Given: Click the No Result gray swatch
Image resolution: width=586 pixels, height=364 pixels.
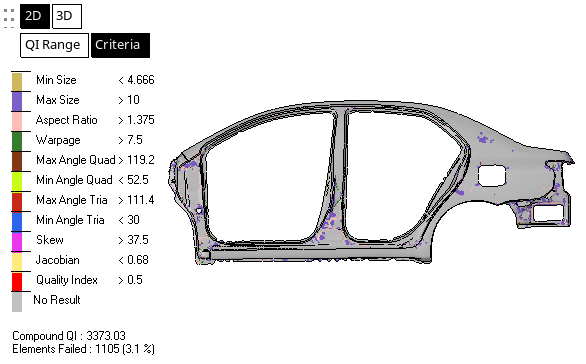Looking at the screenshot, I should click(x=17, y=302).
